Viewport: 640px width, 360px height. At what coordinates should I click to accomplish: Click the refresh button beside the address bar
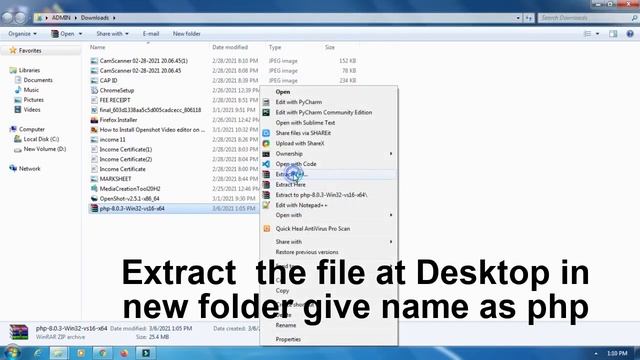pos(529,18)
